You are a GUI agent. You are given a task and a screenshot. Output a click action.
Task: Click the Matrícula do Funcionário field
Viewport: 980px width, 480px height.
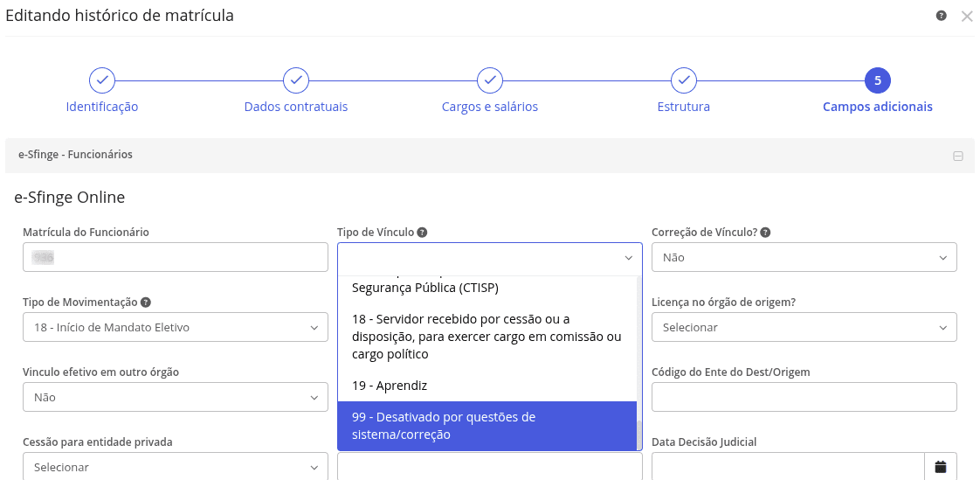pyautogui.click(x=175, y=257)
